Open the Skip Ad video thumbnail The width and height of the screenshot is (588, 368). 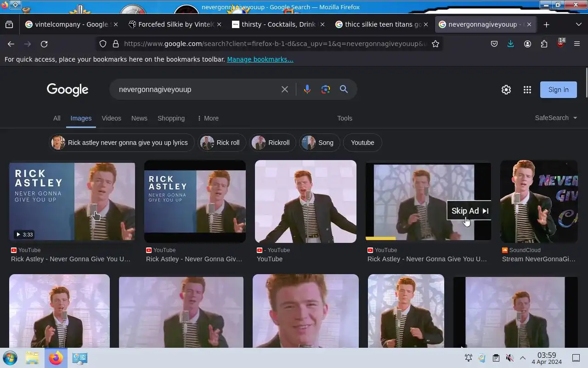pyautogui.click(x=428, y=201)
